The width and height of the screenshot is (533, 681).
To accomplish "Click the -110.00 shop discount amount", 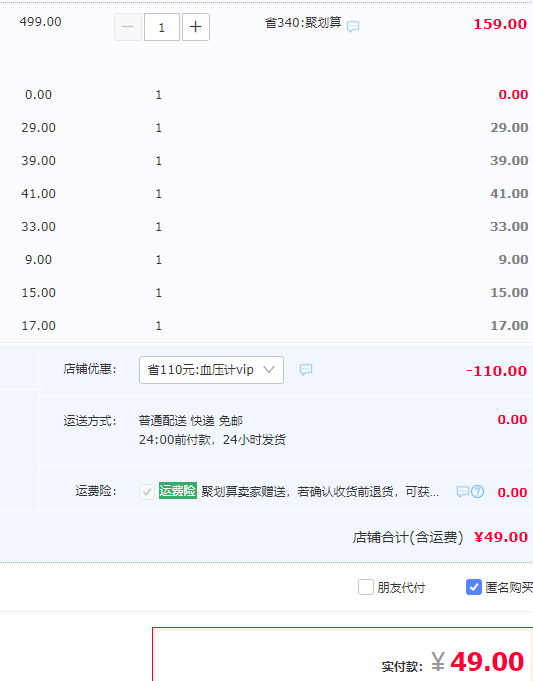I will pyautogui.click(x=496, y=371).
